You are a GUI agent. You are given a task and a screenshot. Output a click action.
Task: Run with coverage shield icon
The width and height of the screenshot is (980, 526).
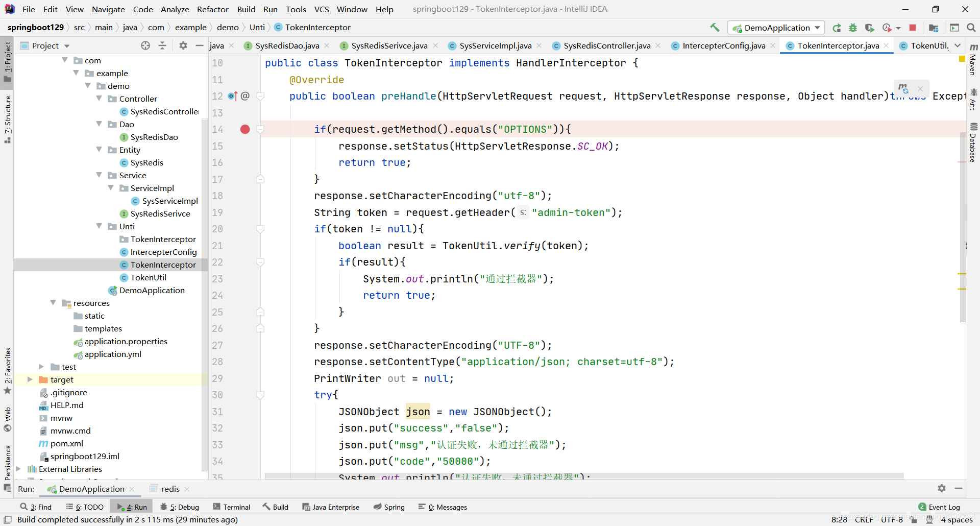click(x=870, y=28)
